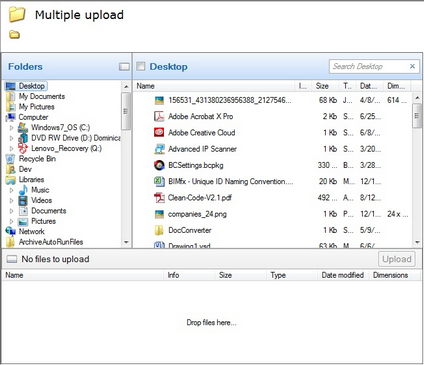Click the companies_24.png image icon
The image size is (424, 365).
tap(159, 214)
